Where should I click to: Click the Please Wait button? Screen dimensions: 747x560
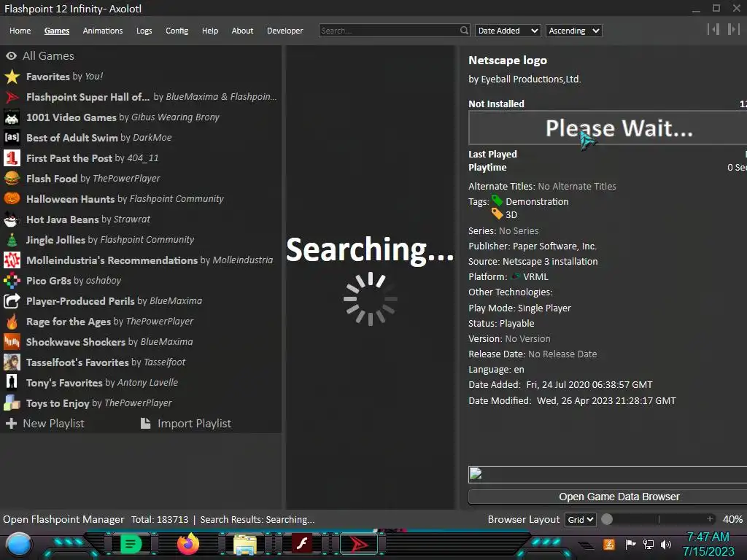click(x=608, y=128)
